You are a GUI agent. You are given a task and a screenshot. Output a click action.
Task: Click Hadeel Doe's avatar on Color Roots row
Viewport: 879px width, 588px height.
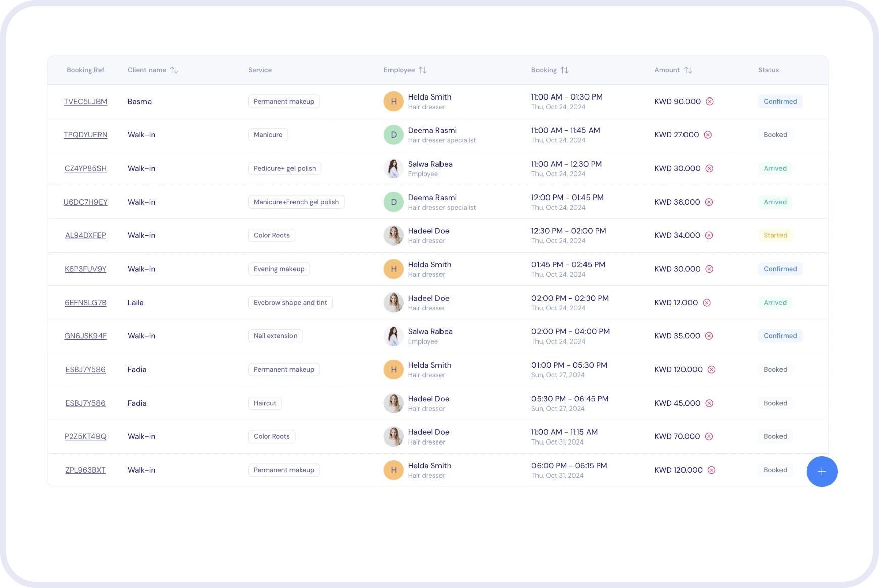click(394, 235)
